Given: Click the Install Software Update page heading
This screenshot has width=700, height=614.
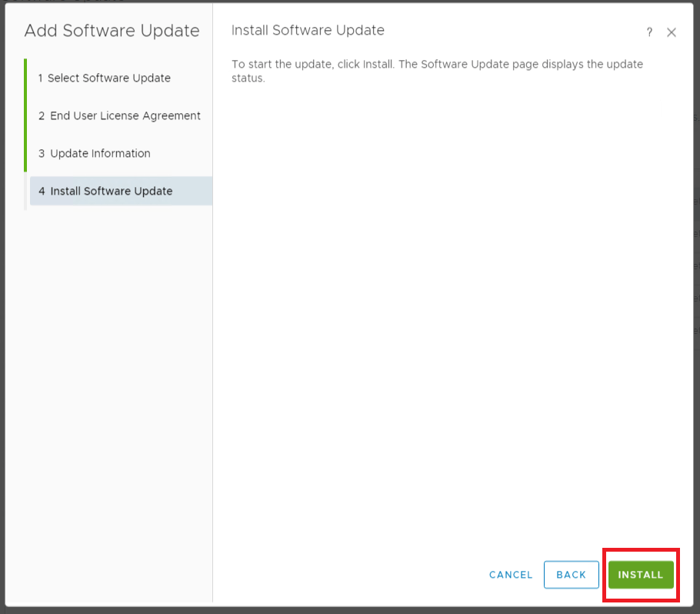Looking at the screenshot, I should coord(308,31).
